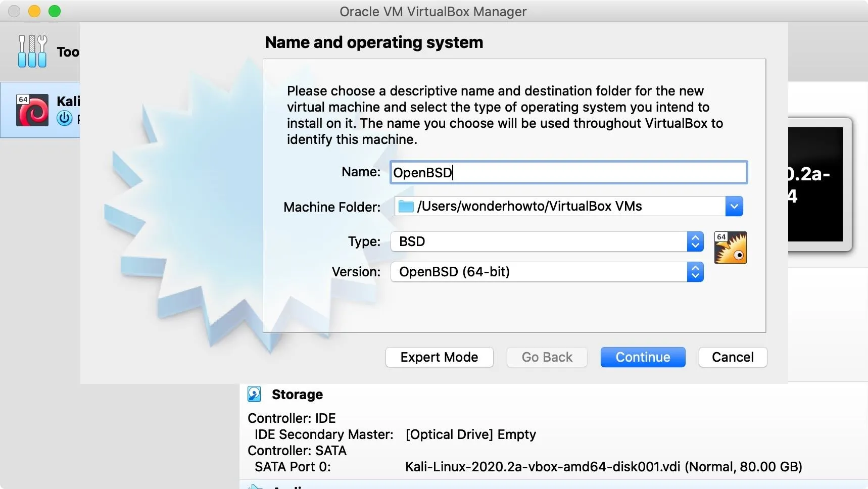Select the Kali VM icon in sidebar

[x=32, y=110]
